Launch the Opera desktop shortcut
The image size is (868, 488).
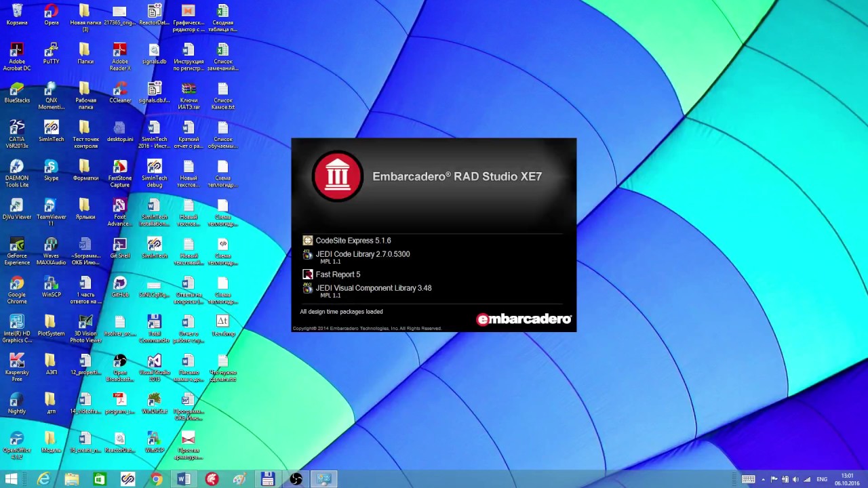[52, 15]
